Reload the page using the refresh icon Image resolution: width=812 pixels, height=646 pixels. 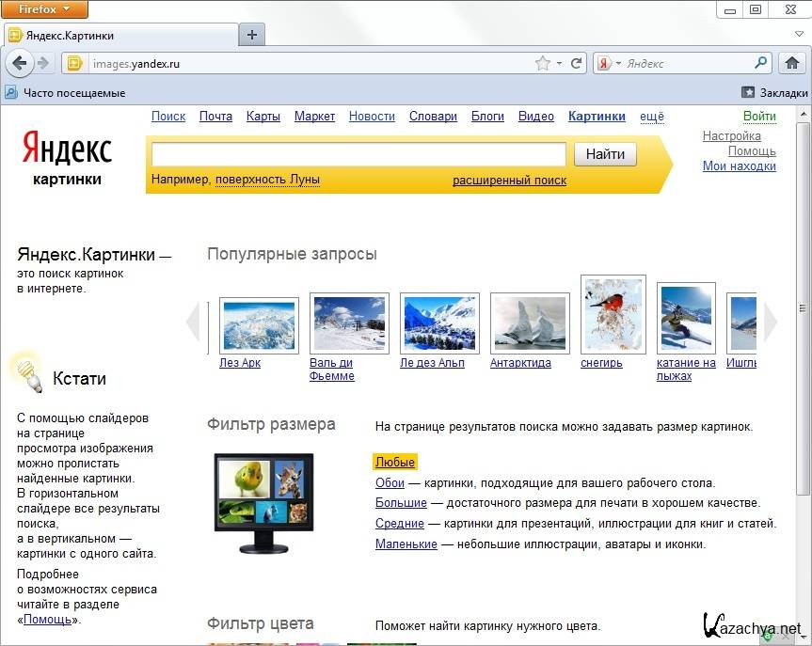click(576, 64)
